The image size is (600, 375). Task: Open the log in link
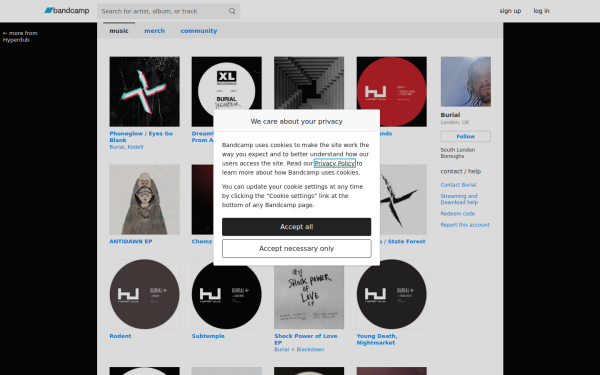(x=541, y=11)
